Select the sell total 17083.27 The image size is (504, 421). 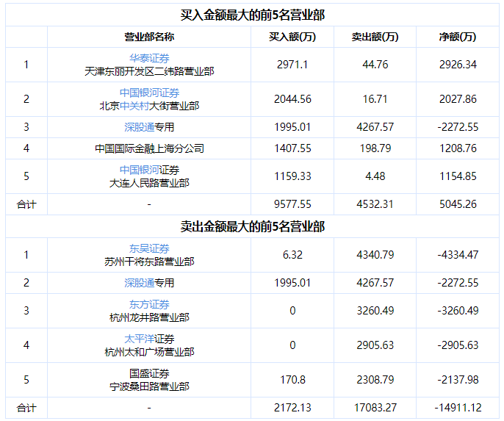tap(375, 408)
